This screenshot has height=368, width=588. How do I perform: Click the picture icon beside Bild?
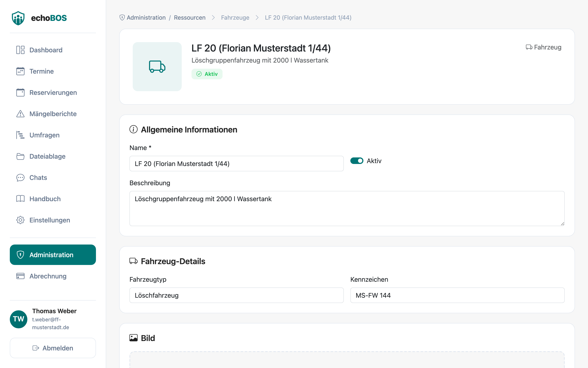133,338
